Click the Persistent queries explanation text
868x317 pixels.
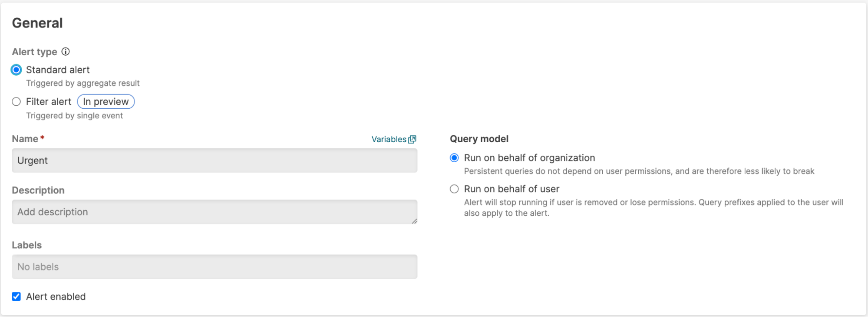639,171
